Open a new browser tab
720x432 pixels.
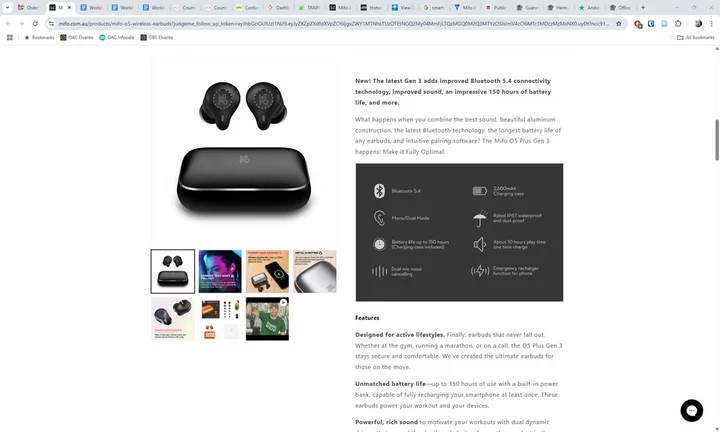coord(643,7)
